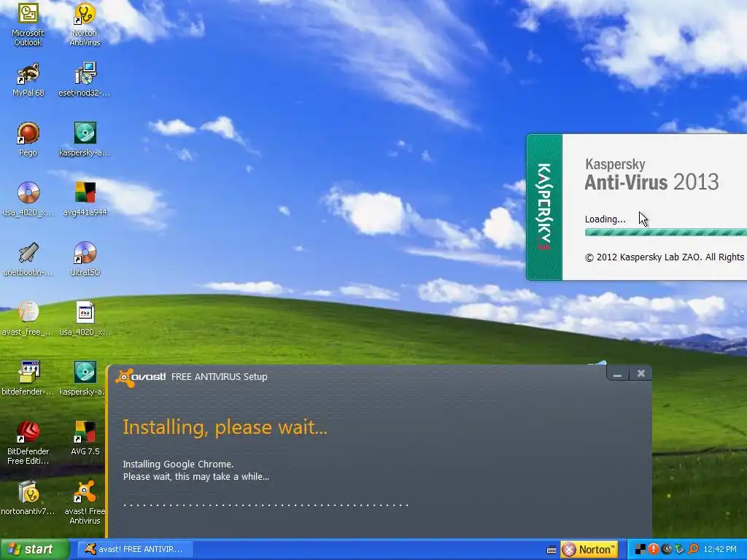Viewport: 747px width, 560px height.
Task: Click the Kaspersky Anti-Virus 2013 splash title
Action: point(651,175)
